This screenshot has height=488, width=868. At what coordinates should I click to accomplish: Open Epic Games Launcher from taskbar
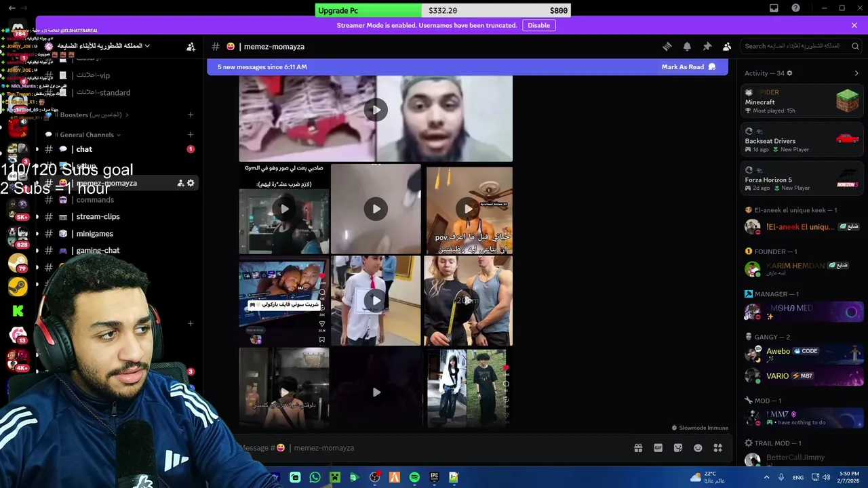pyautogui.click(x=434, y=477)
